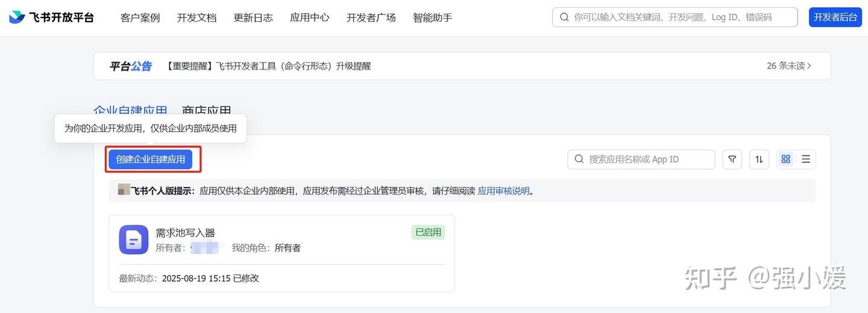The width and height of the screenshot is (868, 313).
Task: Open the 开发者后台 button
Action: 835,17
